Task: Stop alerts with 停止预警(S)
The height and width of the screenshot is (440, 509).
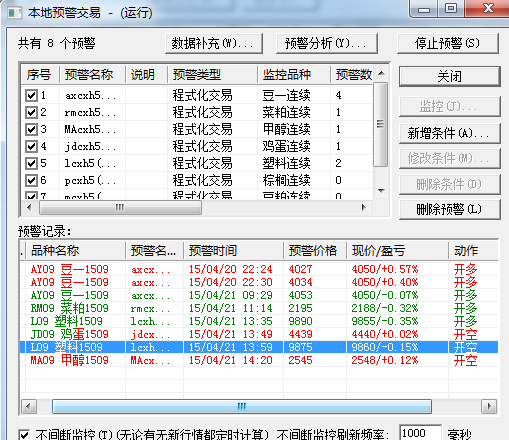Action: 448,43
